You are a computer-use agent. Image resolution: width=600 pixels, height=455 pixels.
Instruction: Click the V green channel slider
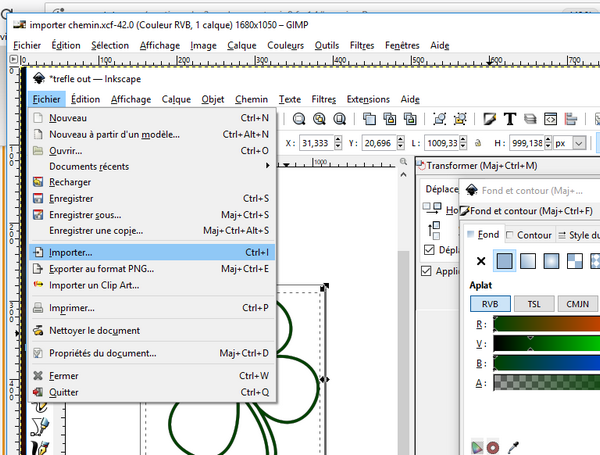click(546, 344)
